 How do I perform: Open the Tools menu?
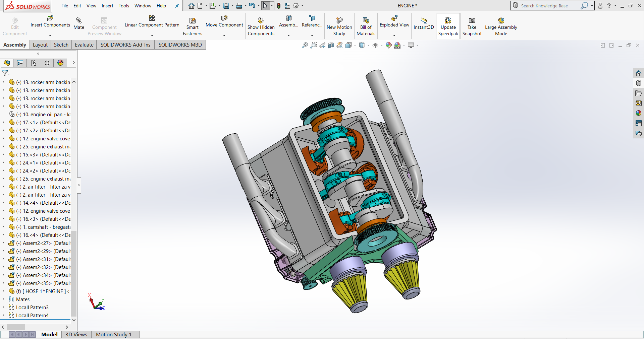[x=124, y=6]
